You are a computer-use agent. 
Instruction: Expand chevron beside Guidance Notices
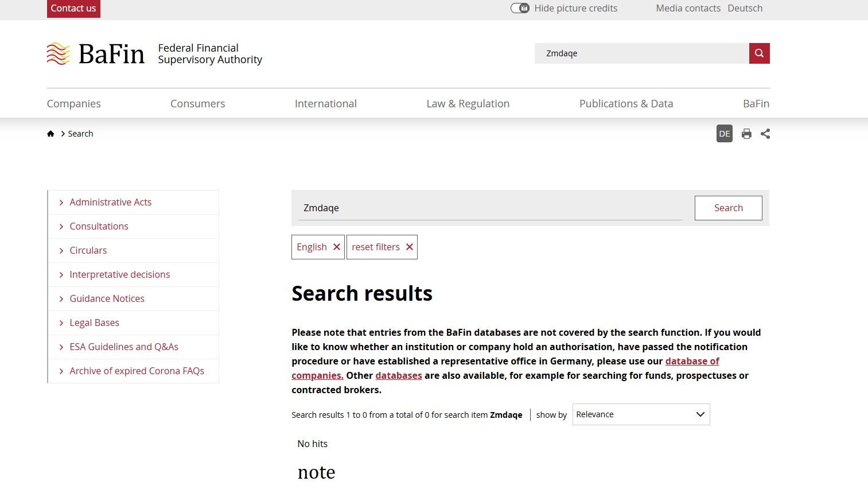[61, 299]
